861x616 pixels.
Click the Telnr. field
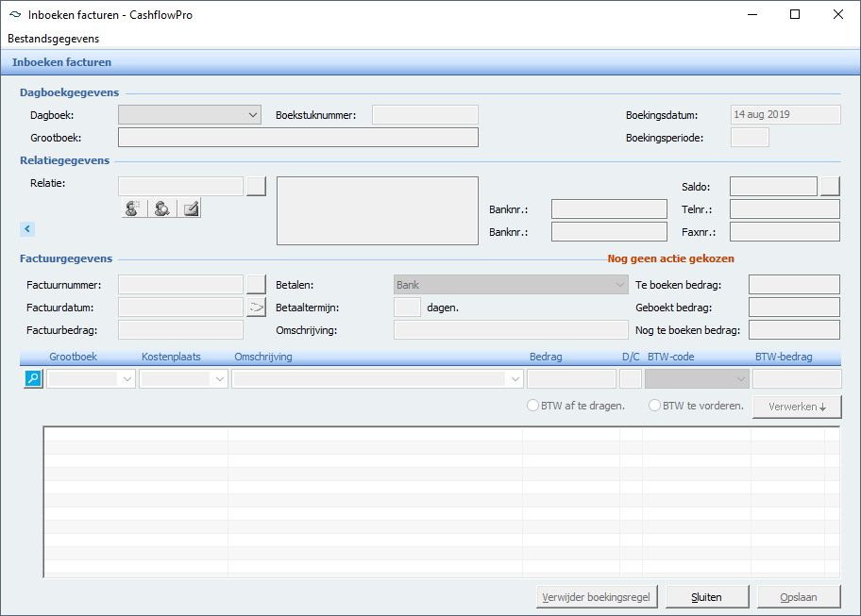785,209
